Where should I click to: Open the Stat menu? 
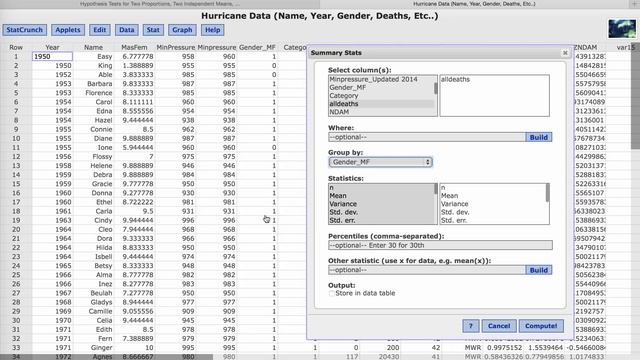click(x=153, y=30)
